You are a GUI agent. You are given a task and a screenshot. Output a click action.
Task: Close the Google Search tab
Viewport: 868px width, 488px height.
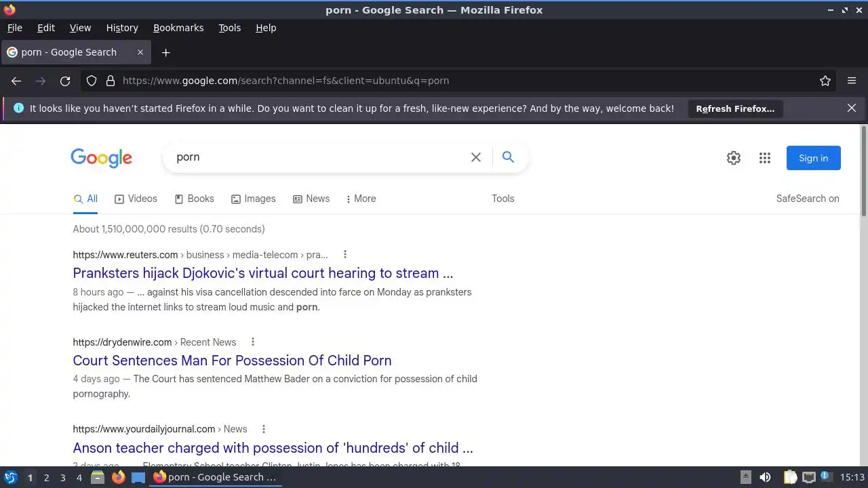140,52
